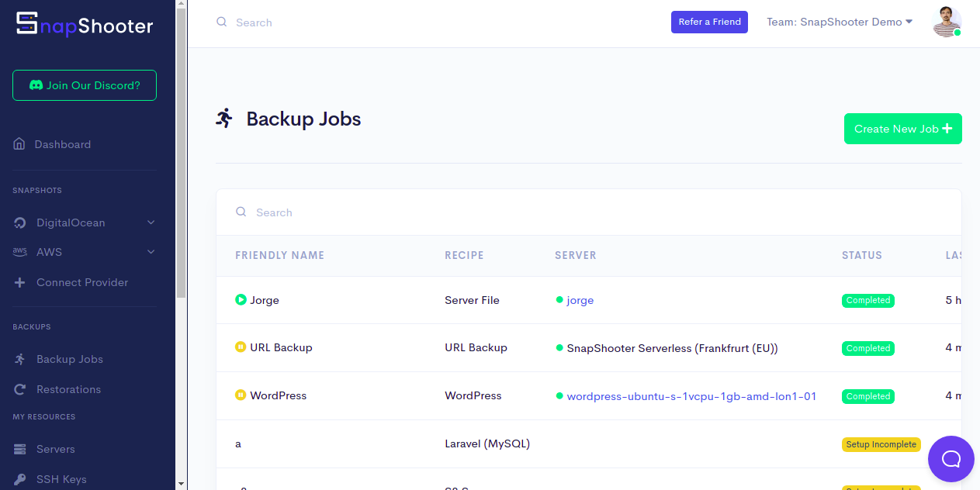Click the Discord icon in the Join button
980x490 pixels.
click(x=36, y=85)
